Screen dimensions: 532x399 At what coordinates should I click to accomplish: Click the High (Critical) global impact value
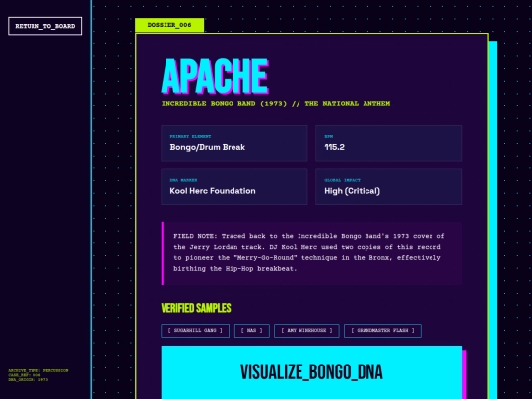[x=352, y=191]
